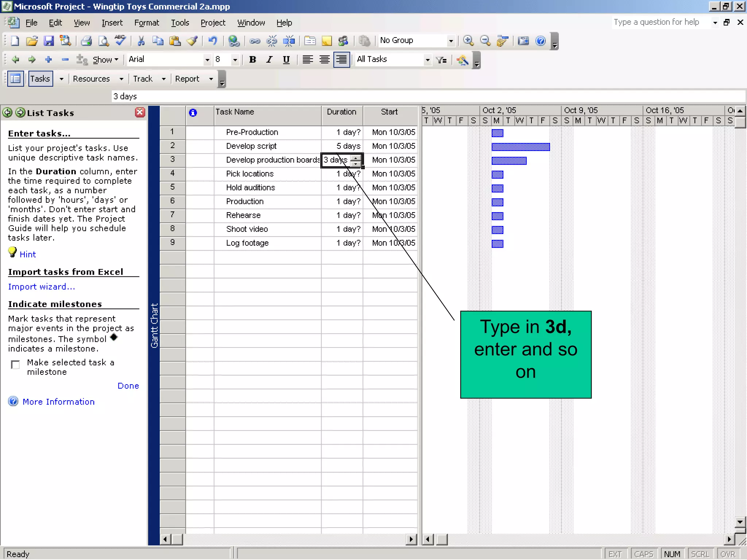Toggle Italic formatting button
The height and width of the screenshot is (560, 747).
[x=269, y=59]
